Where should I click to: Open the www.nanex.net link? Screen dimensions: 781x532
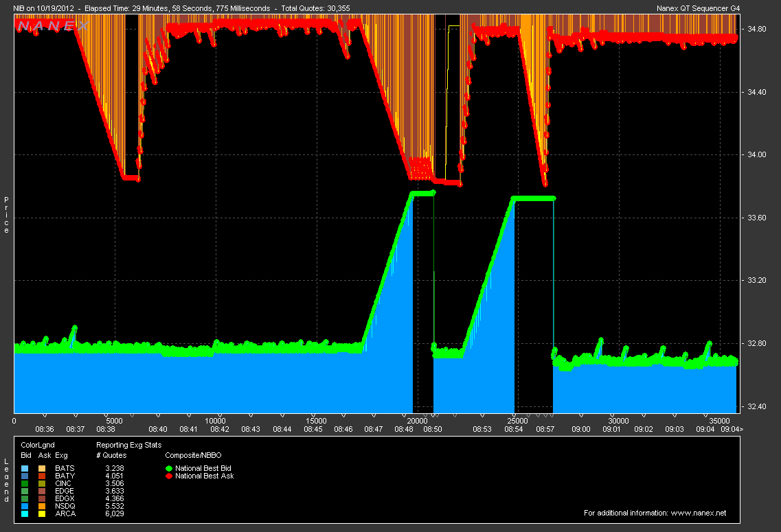[x=699, y=513]
